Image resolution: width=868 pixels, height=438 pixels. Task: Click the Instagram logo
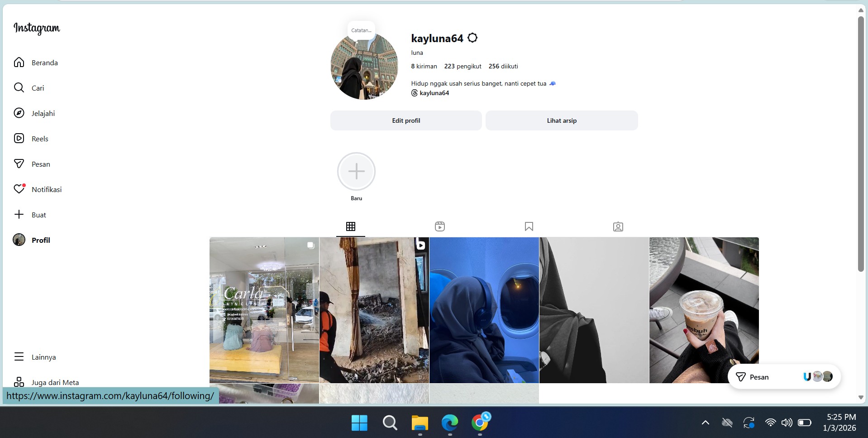pos(37,28)
